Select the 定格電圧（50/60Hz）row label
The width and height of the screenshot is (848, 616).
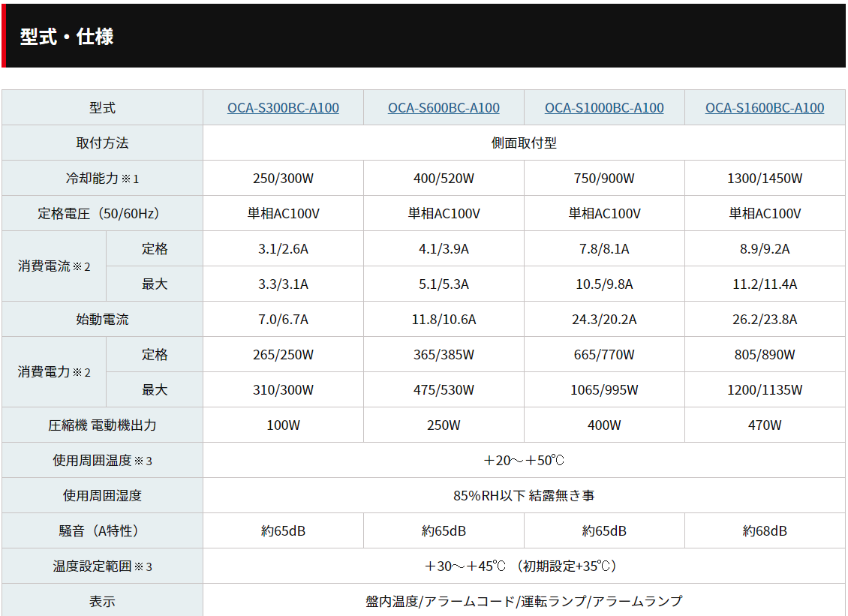102,213
